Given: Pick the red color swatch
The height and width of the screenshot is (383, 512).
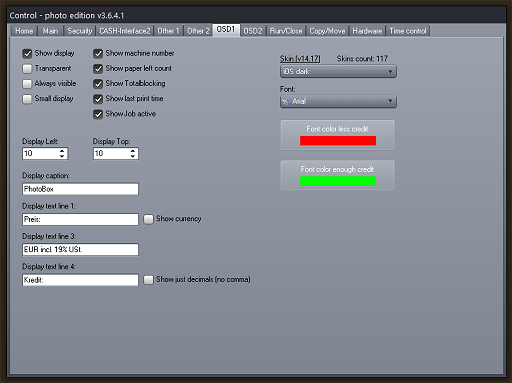Looking at the screenshot, I should coord(338,141).
